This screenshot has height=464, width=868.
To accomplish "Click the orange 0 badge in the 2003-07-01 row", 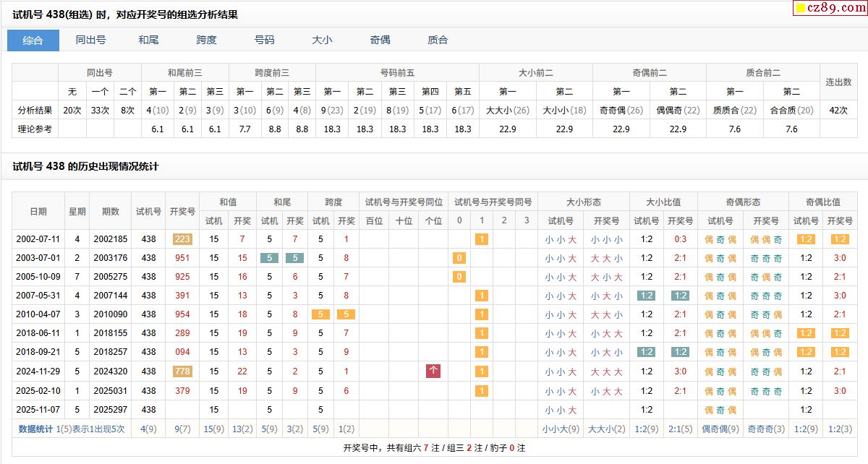I will tap(459, 258).
